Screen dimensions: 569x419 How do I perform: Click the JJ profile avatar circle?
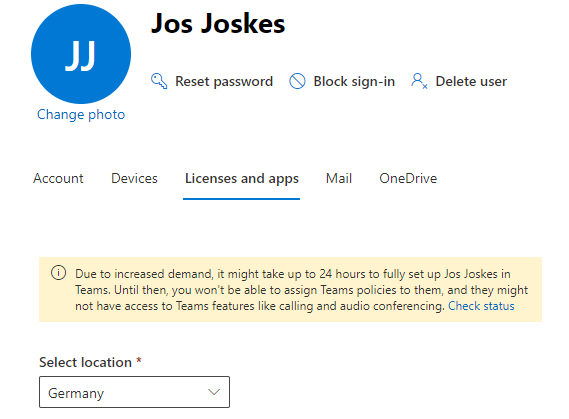coord(81,54)
